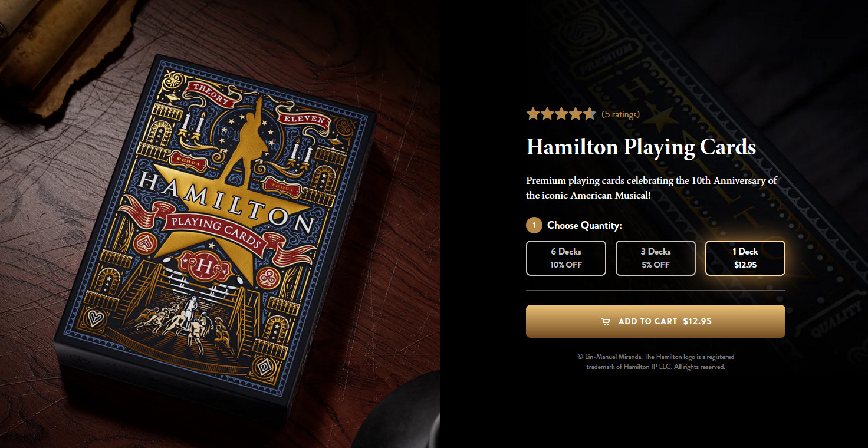Click the half-filled fifth rating star
Screen dimensions: 868x448
589,114
